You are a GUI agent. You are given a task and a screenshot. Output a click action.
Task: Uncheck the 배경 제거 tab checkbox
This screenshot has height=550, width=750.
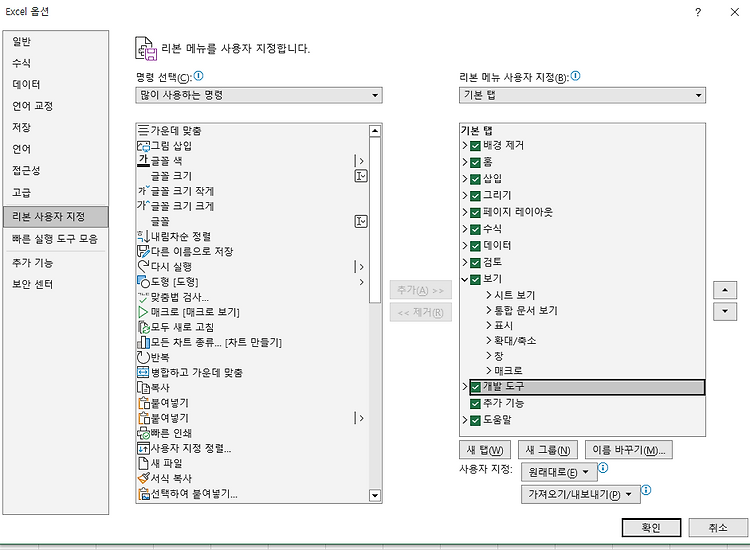(475, 146)
